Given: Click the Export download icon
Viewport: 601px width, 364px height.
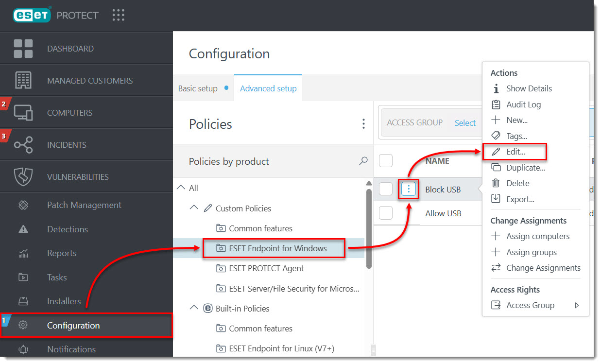Looking at the screenshot, I should click(x=496, y=199).
